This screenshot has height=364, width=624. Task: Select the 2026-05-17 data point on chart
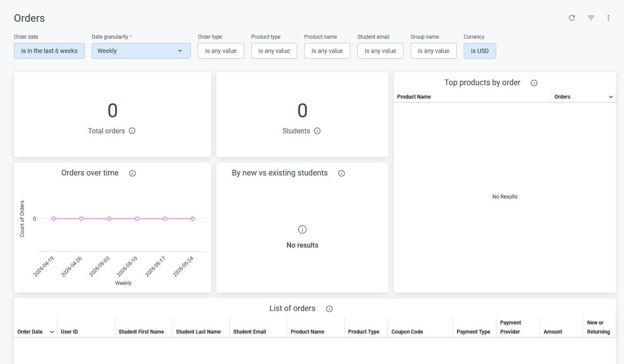(x=165, y=219)
